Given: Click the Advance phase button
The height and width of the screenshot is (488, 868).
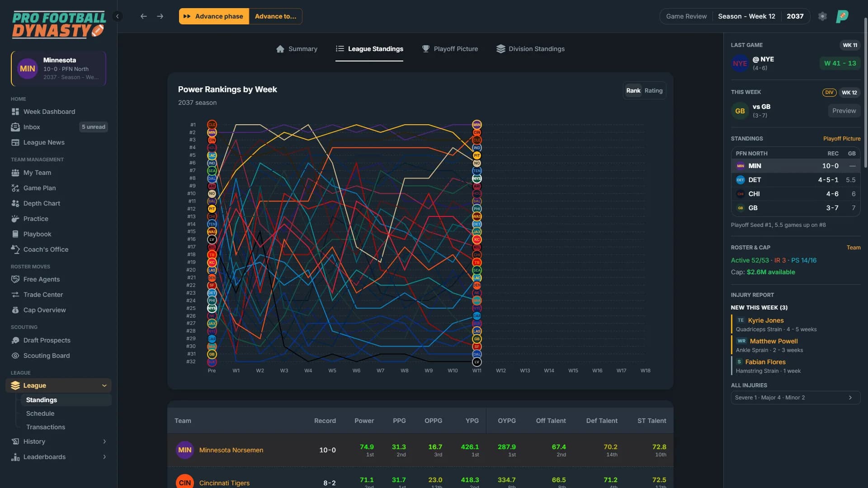Looking at the screenshot, I should [x=214, y=16].
